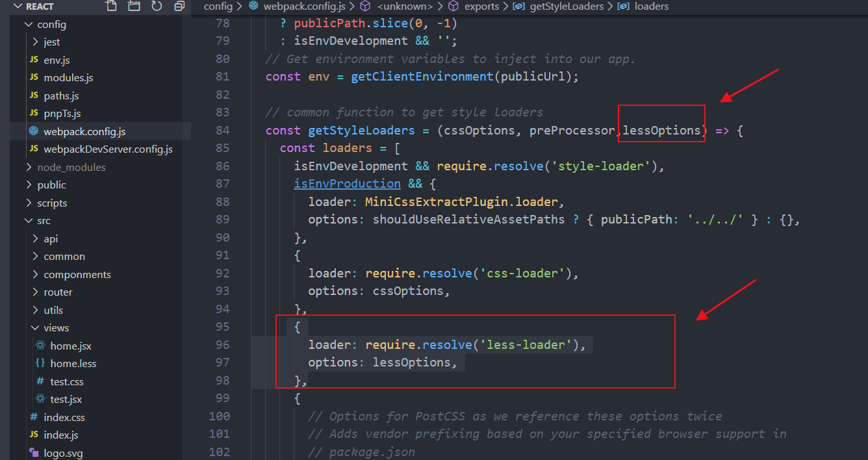868x460 pixels.
Task: Click 'lessOptions' value on line 97
Action: [412, 363]
